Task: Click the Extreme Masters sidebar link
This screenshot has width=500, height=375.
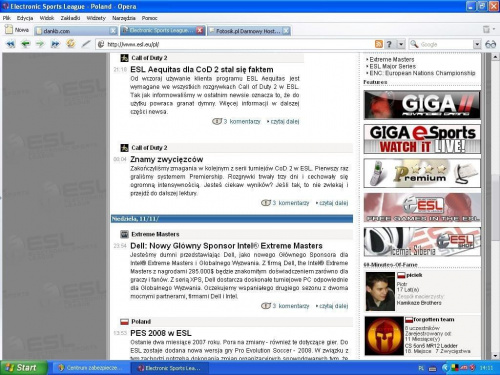Action: point(392,59)
